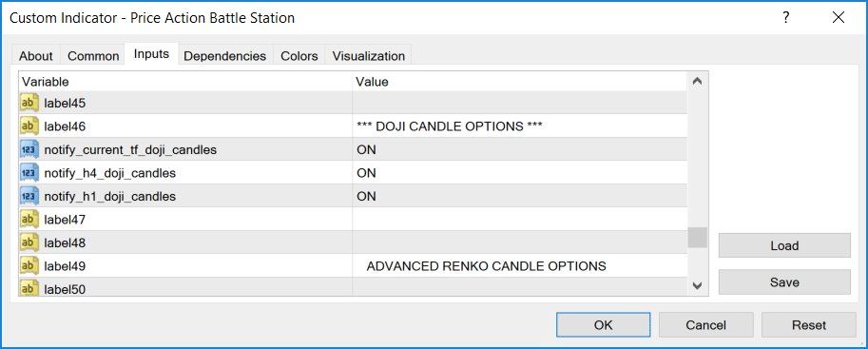Screen dimensions: 868x349
Task: Click Load to import settings
Action: pos(784,245)
